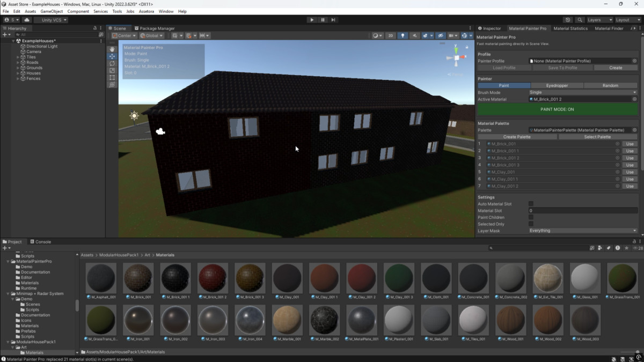This screenshot has height=362, width=644.
Task: Select Eyedropper painter mode
Action: (557, 85)
